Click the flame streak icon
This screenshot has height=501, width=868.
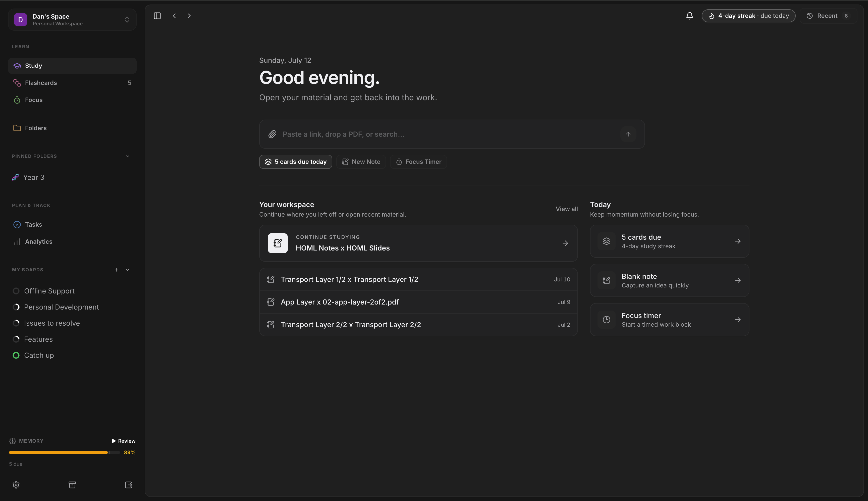712,16
